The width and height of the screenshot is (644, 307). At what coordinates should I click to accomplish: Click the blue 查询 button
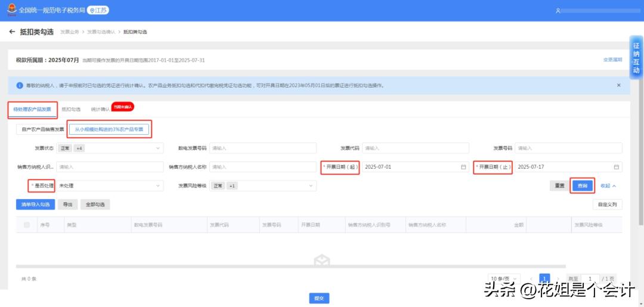(583, 186)
